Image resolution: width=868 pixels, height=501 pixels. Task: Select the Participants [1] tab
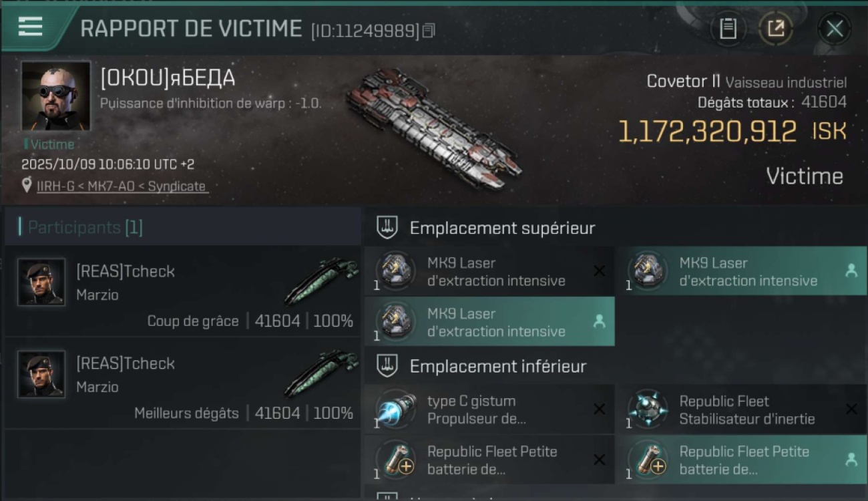click(85, 228)
